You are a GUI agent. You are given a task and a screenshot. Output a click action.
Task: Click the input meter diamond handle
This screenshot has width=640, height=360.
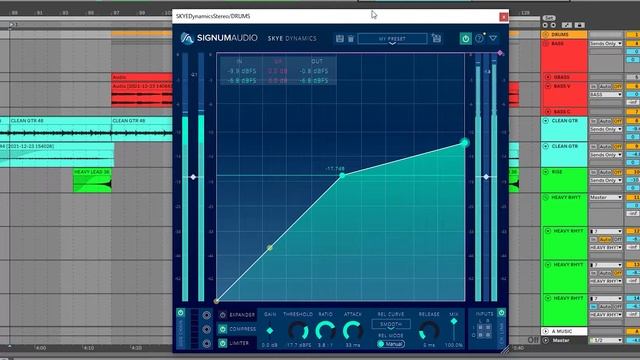click(x=193, y=177)
